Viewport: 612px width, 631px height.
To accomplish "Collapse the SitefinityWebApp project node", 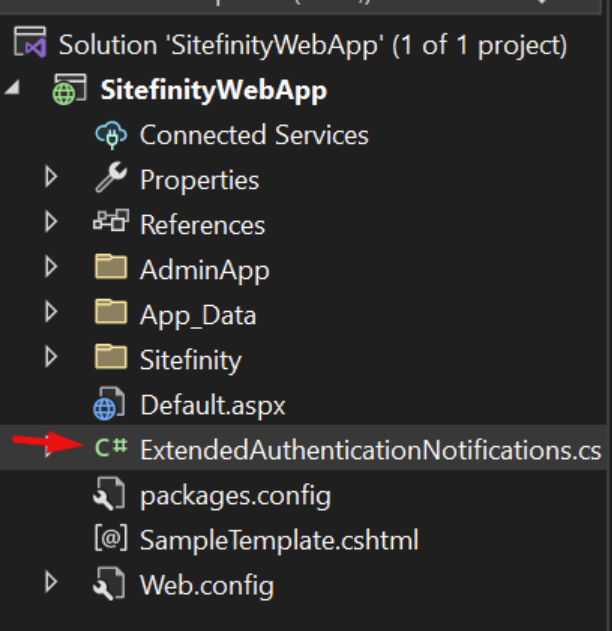I will point(12,87).
